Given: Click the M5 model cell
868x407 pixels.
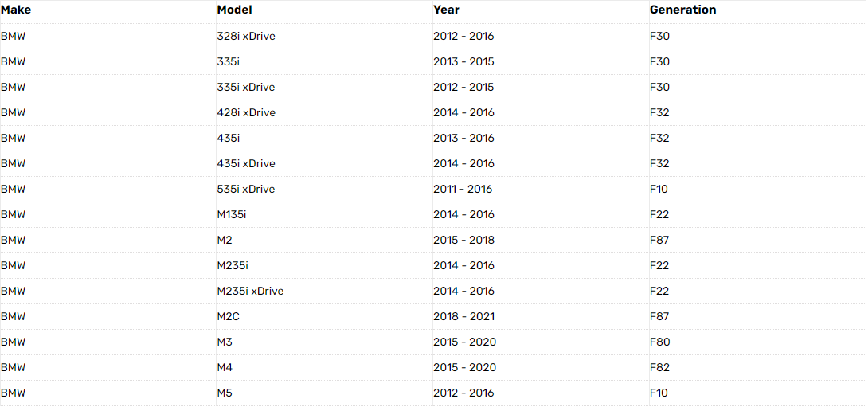Looking at the screenshot, I should click(225, 393).
